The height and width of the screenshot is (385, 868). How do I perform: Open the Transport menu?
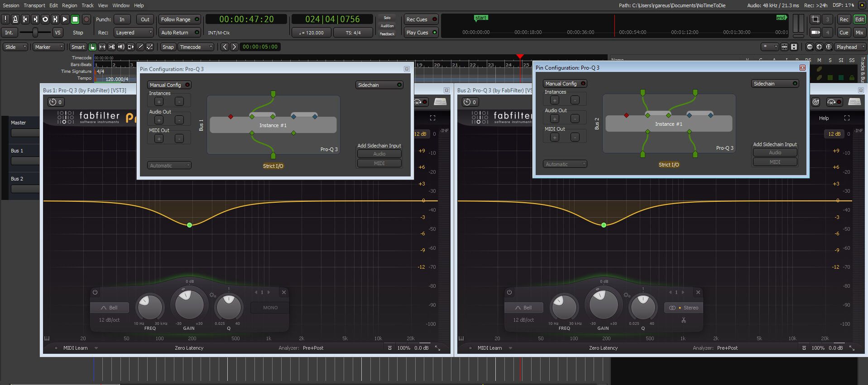pyautogui.click(x=34, y=5)
